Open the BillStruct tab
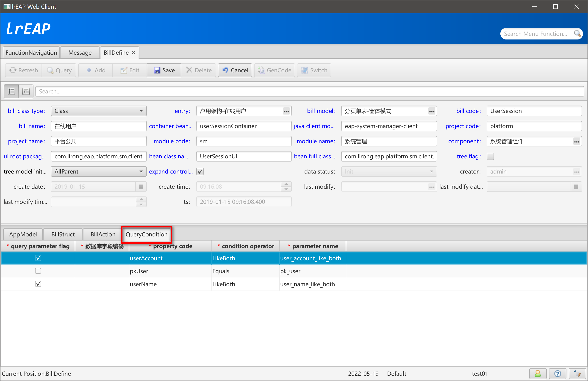 coord(63,234)
